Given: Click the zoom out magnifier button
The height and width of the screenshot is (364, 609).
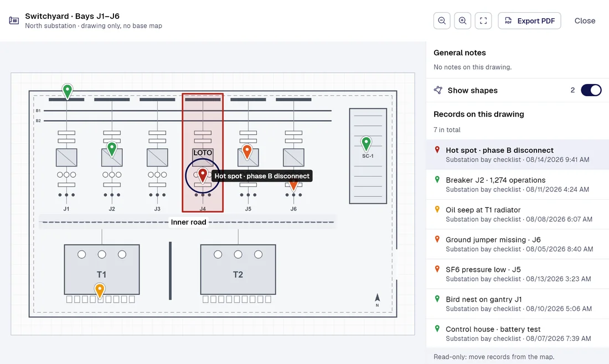Looking at the screenshot, I should [442, 21].
